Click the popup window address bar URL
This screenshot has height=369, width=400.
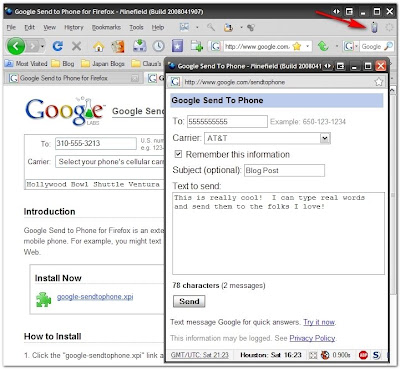pos(235,82)
